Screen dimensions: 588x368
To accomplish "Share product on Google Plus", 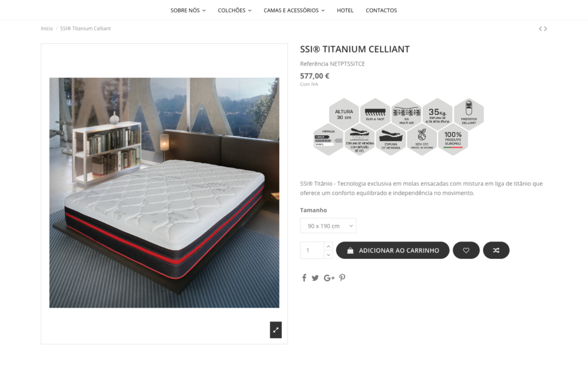I will 329,278.
